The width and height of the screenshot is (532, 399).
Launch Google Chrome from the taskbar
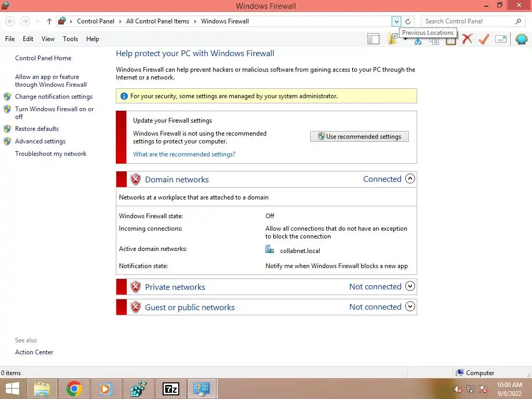point(74,389)
